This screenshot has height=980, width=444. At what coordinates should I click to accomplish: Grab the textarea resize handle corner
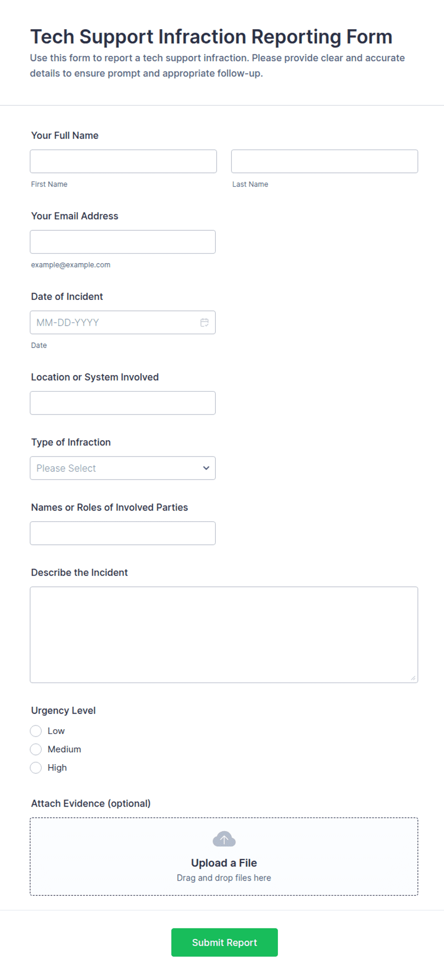pos(413,678)
